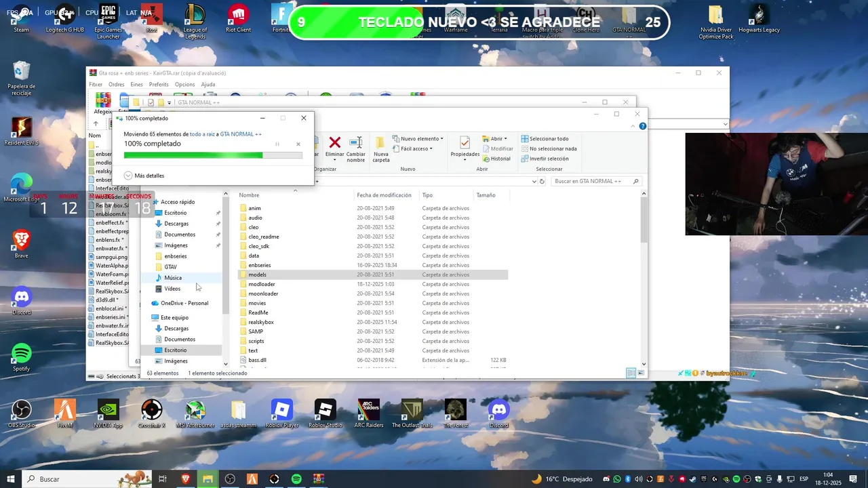The height and width of the screenshot is (488, 868).
Task: Select Acceso rápido in navigation pane
Action: (x=178, y=202)
